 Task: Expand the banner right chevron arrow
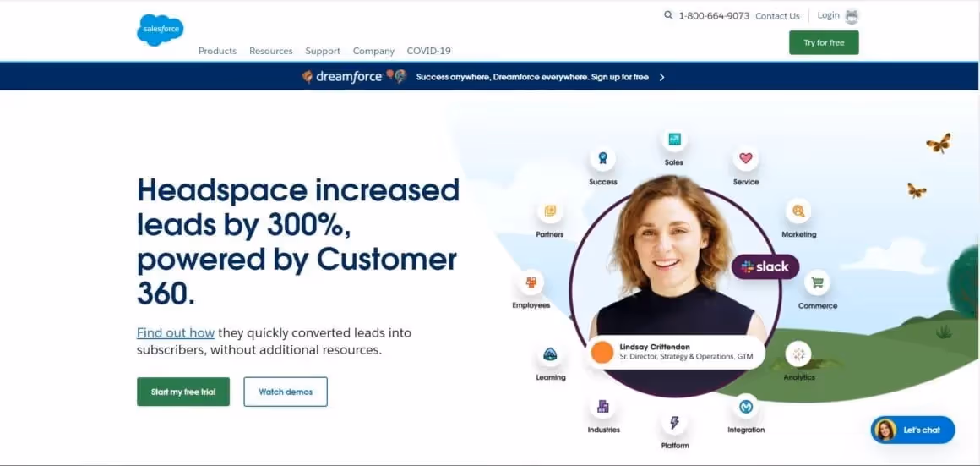[661, 77]
